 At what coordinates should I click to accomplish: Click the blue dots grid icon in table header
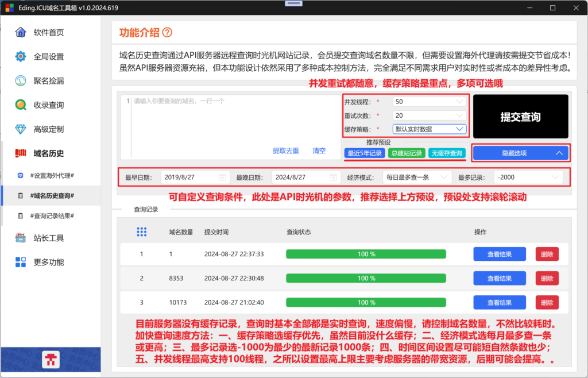141,232
